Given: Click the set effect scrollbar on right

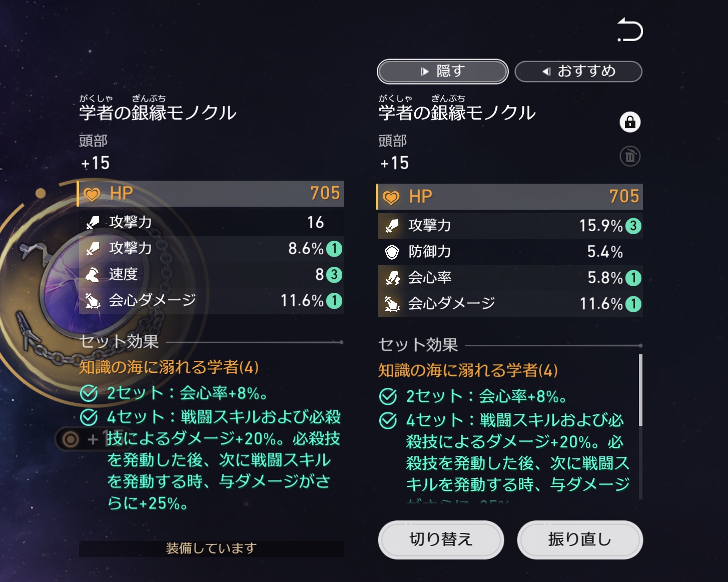Looking at the screenshot, I should 640,390.
